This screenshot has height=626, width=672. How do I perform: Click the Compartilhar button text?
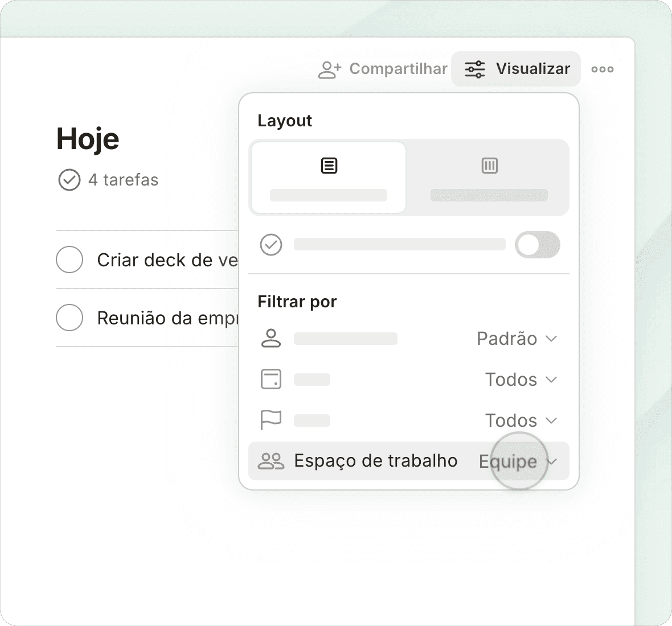[x=398, y=69]
